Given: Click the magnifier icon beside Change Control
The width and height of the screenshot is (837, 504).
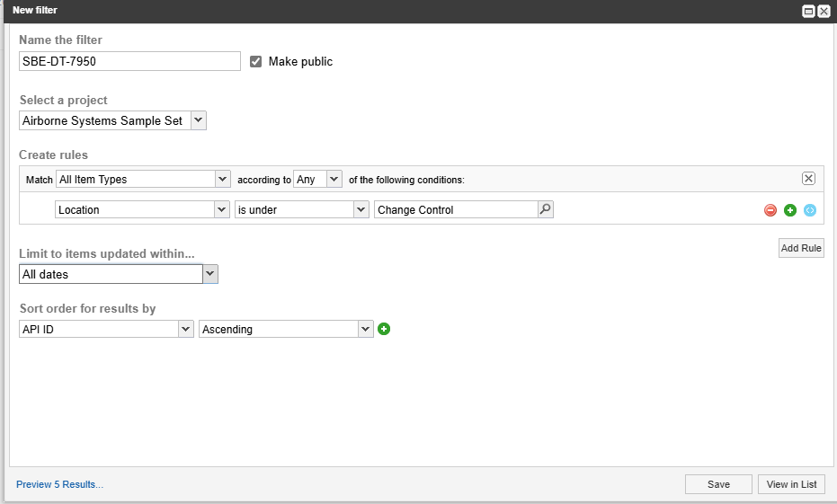Looking at the screenshot, I should [x=545, y=209].
